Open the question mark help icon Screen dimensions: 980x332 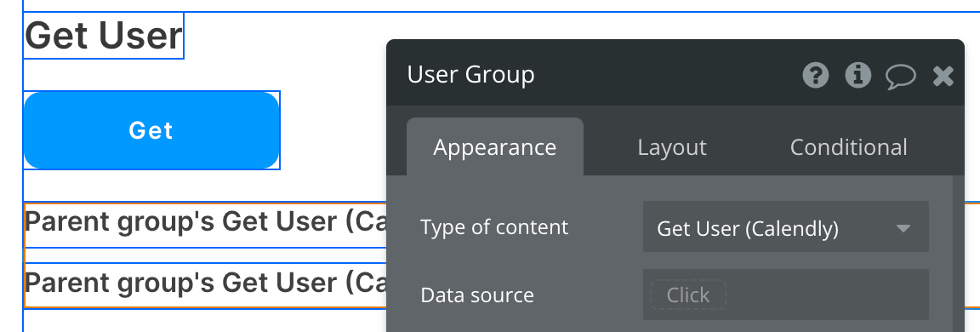tap(815, 76)
